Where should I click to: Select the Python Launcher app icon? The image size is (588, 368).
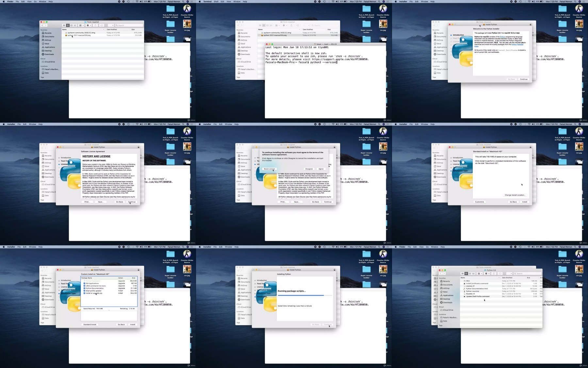(x=465, y=291)
